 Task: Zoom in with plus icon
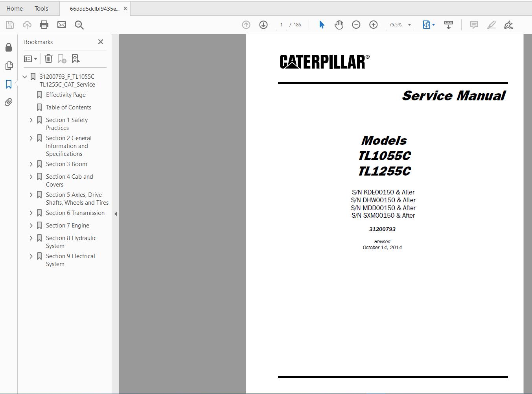[x=374, y=25]
